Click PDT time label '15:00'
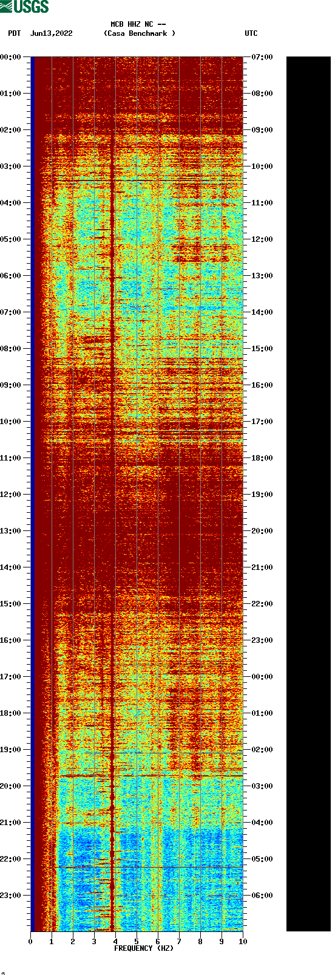Image resolution: width=335 pixels, height=980 pixels. click(11, 604)
